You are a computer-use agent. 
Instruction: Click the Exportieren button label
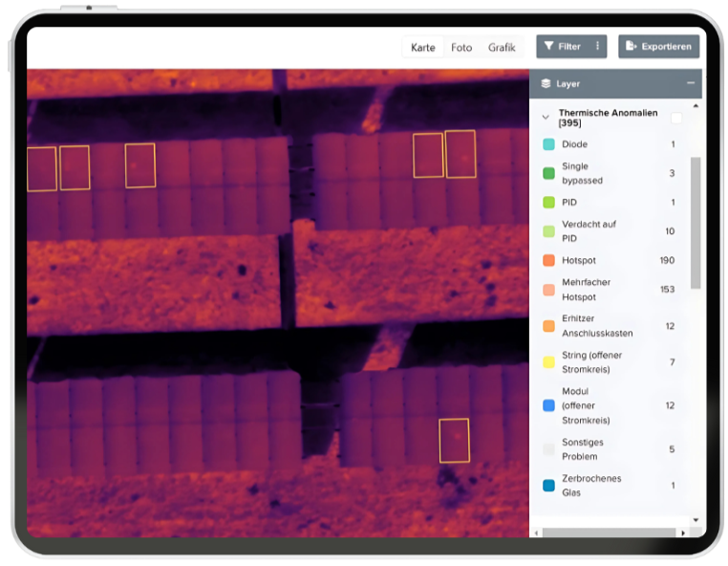(668, 46)
